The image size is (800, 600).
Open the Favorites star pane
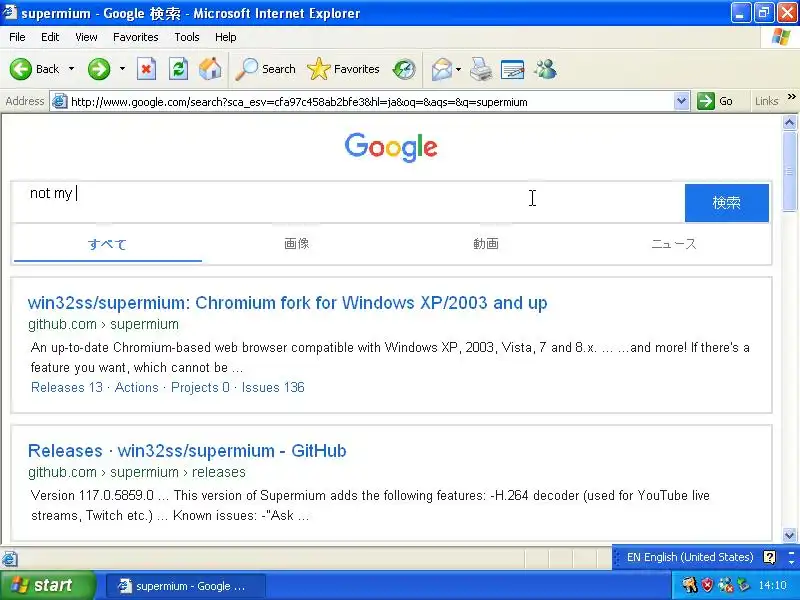coord(343,69)
